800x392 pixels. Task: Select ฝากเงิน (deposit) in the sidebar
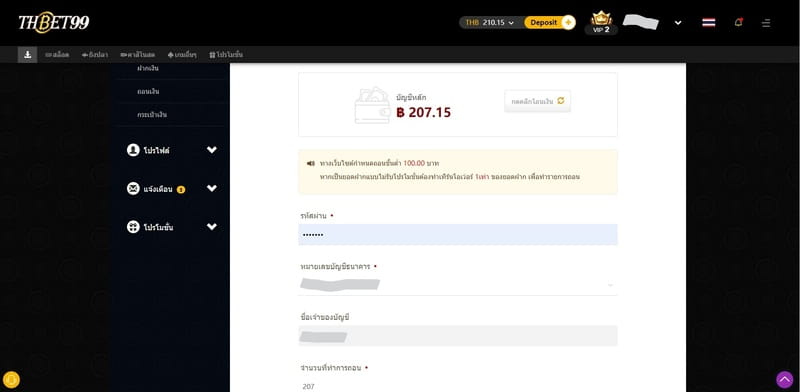point(148,68)
